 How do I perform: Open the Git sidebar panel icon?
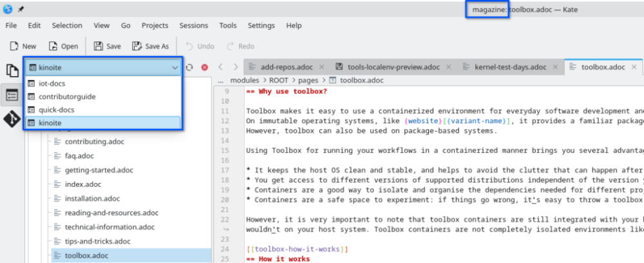(12, 119)
